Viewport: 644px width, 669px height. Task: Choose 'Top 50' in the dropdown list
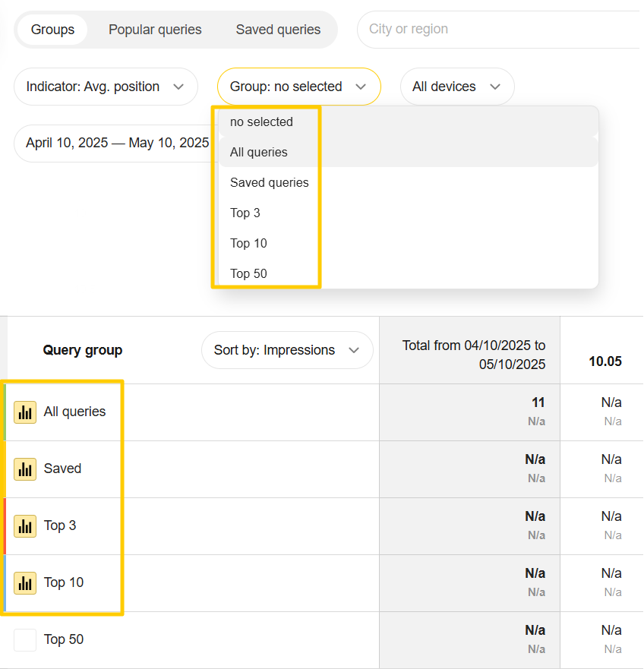coord(248,273)
